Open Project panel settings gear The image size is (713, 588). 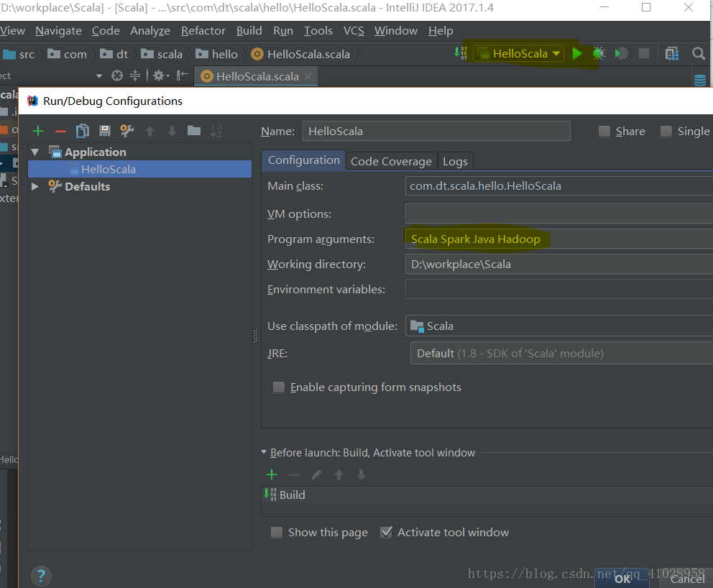[160, 75]
